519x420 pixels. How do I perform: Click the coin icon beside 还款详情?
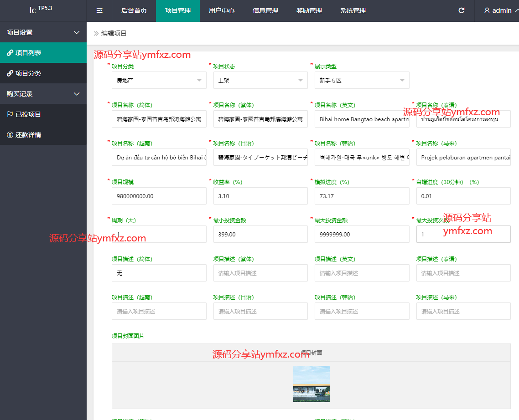click(x=10, y=135)
